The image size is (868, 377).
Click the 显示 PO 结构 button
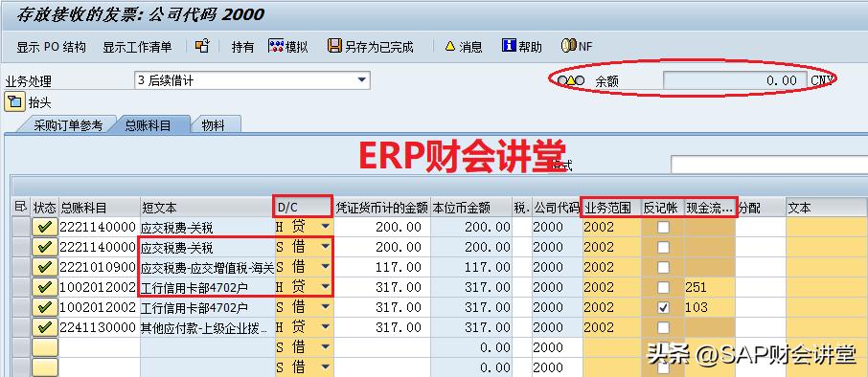tap(51, 47)
